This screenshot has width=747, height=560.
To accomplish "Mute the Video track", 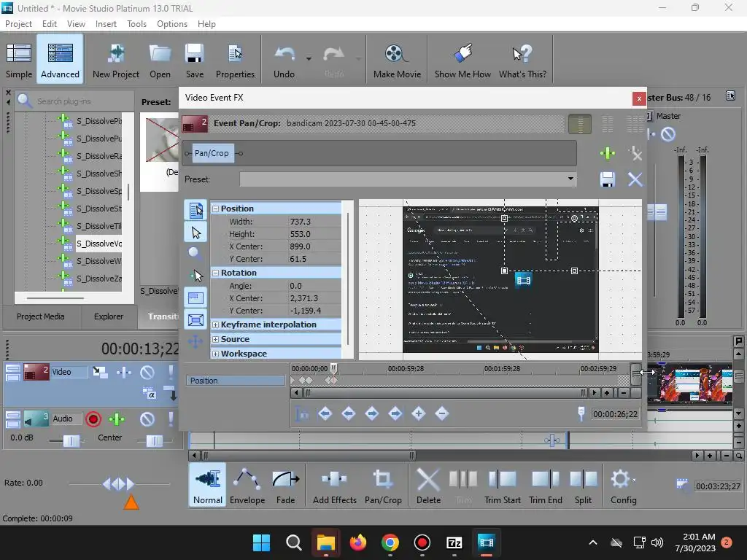I will tap(147, 373).
